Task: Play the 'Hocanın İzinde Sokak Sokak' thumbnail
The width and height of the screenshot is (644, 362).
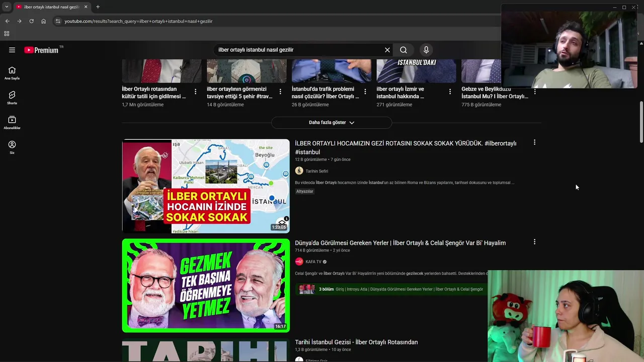Action: [x=206, y=186]
